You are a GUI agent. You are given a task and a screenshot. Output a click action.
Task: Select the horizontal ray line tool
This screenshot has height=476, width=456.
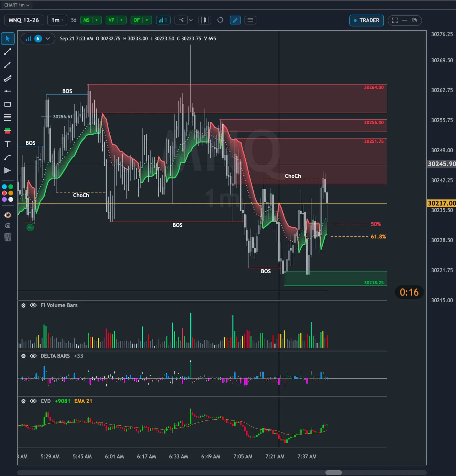click(x=8, y=91)
